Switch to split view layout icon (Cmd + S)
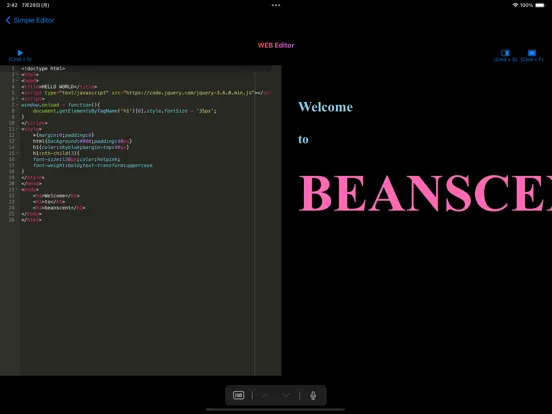 coord(505,53)
